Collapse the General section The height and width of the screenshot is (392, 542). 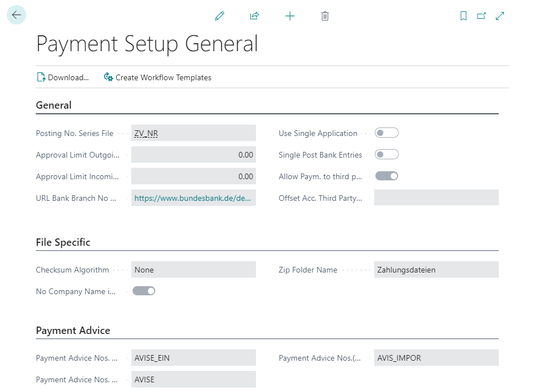coord(53,105)
